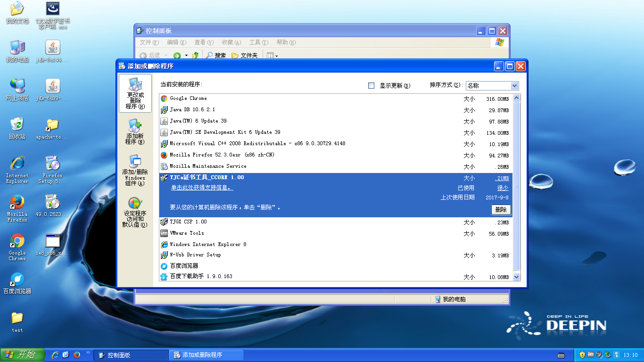Select 百度下载助手 1.9.0.163 list icon
Viewport: 644px width, 362px height.
(164, 277)
